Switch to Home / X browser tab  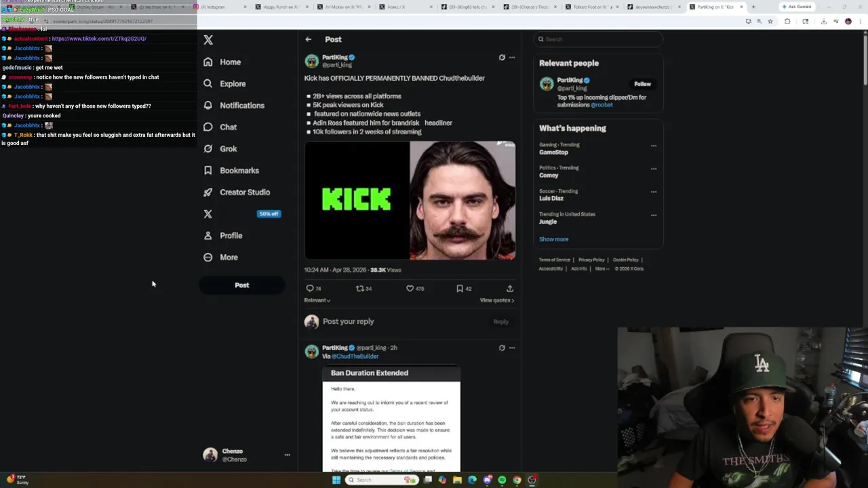(407, 7)
